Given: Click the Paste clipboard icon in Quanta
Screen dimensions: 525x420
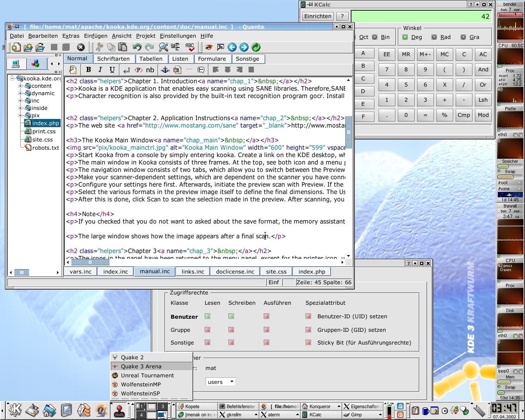Looking at the screenshot, I should click(122, 47).
